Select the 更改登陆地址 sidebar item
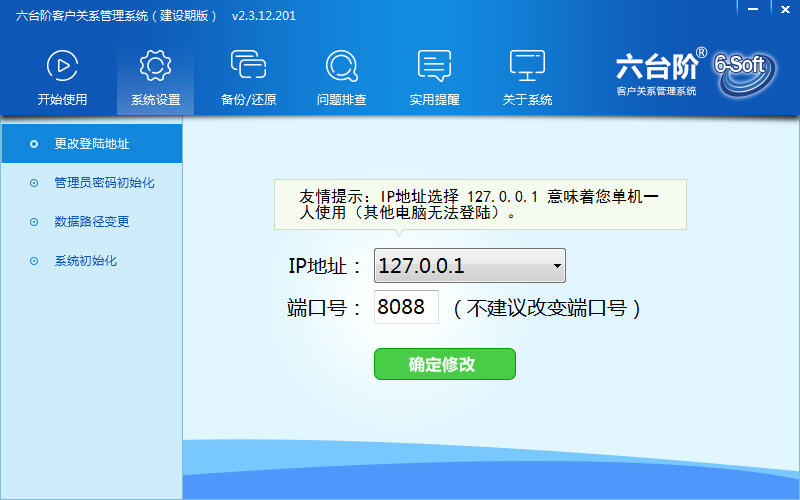Image resolution: width=800 pixels, height=500 pixels. coord(92,144)
